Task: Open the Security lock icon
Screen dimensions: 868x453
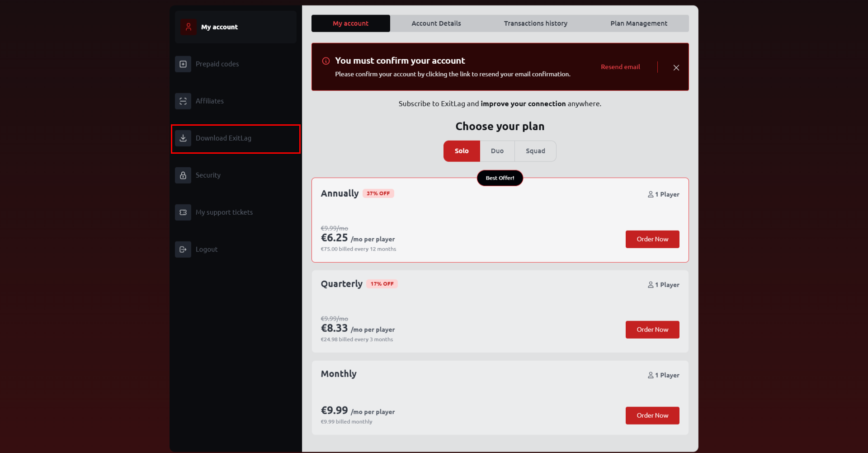Action: 183,175
